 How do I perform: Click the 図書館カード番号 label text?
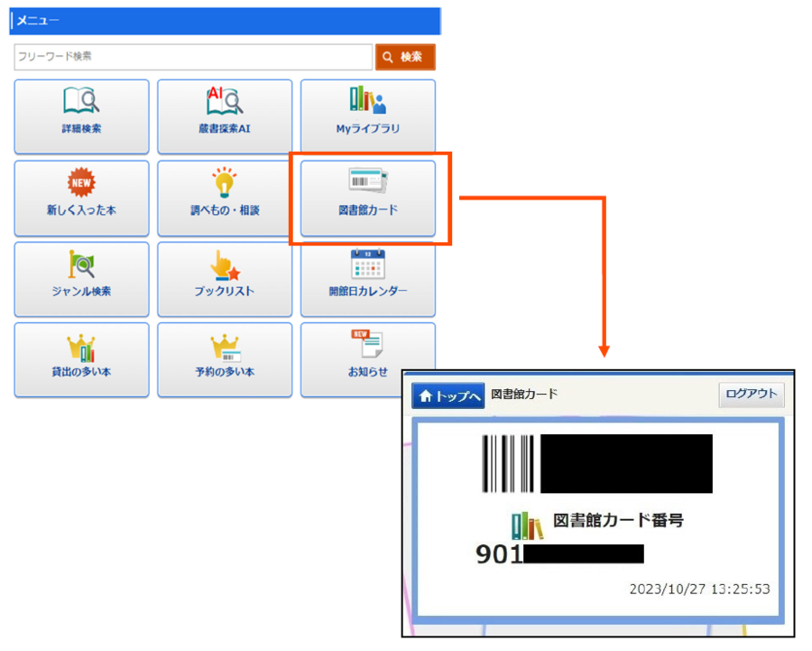(x=618, y=521)
